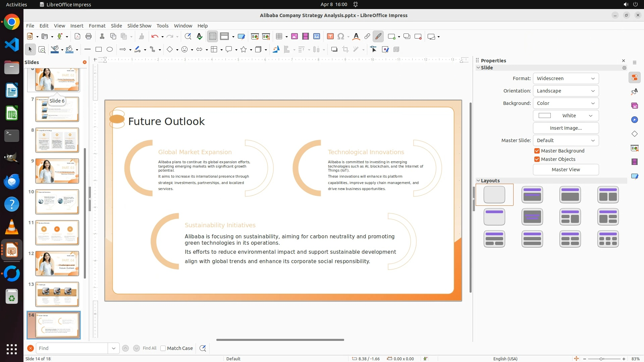
Task: Click the Start from First Slide icon
Action: [x=255, y=37]
